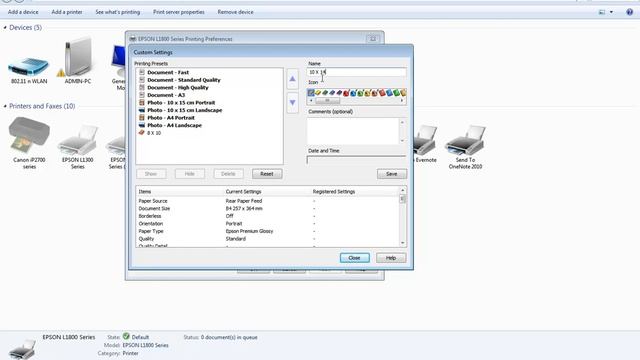Click the greyed Hide button
The width and height of the screenshot is (640, 360).
pyautogui.click(x=190, y=174)
